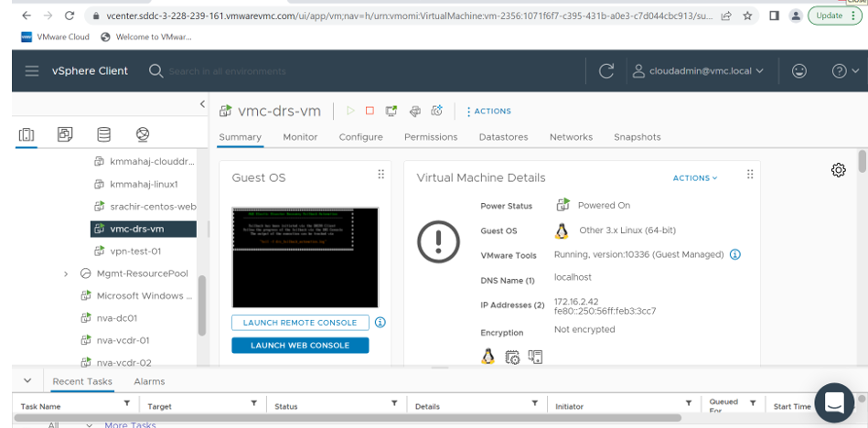Screen dimensions: 868x428
Task: Select nva-vcdr-02 VM in the tree
Action: [116, 363]
